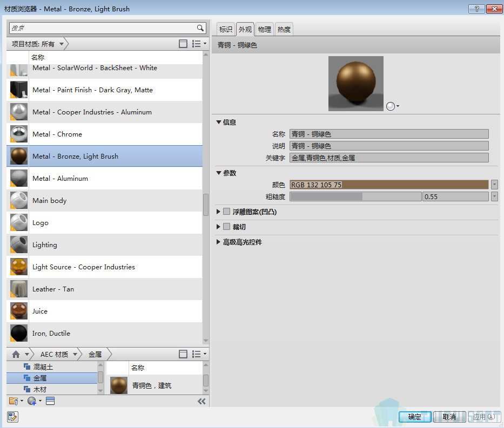Open the 项目材质: 所有 filter dropdown
This screenshot has width=504, height=428.
[x=38, y=44]
